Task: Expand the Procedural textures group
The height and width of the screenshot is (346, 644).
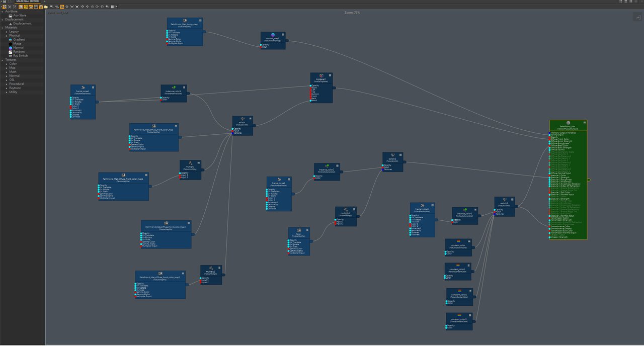Action: coord(7,84)
